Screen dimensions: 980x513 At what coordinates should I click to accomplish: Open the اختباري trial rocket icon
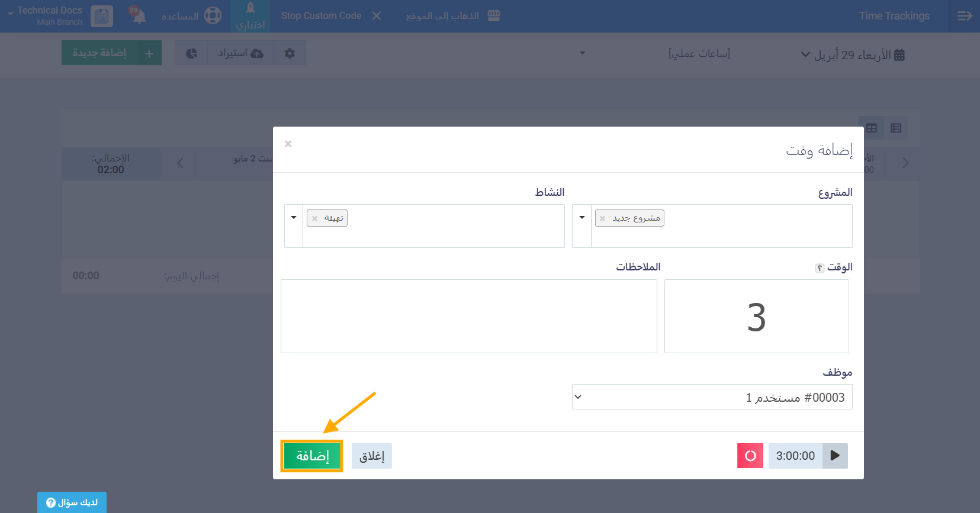click(250, 16)
